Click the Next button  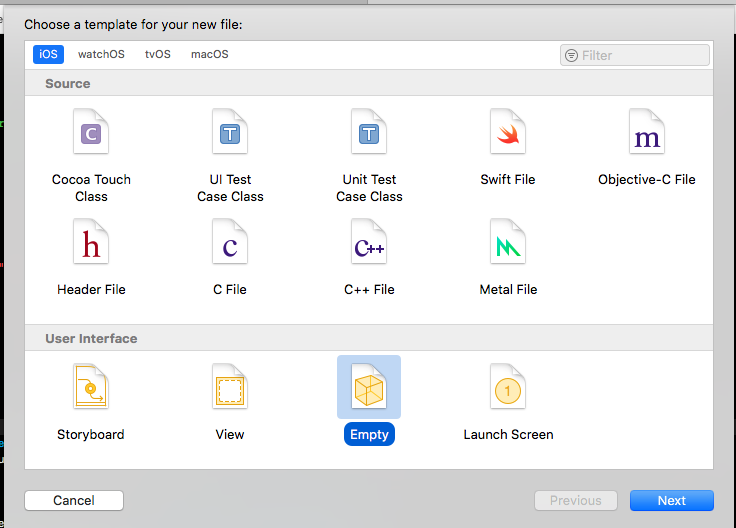672,501
